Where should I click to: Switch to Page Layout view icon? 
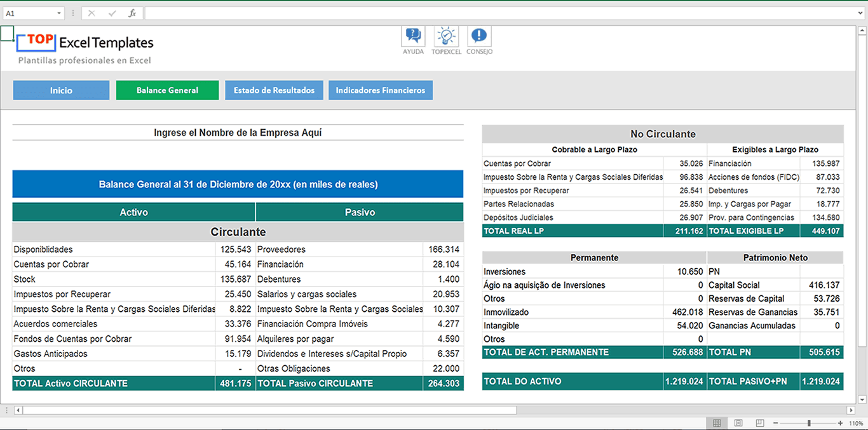(x=738, y=423)
